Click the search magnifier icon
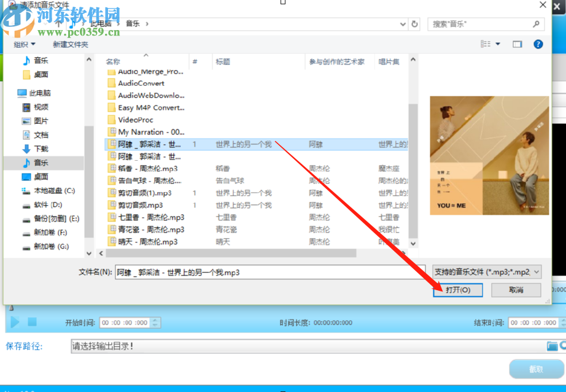 (x=536, y=24)
